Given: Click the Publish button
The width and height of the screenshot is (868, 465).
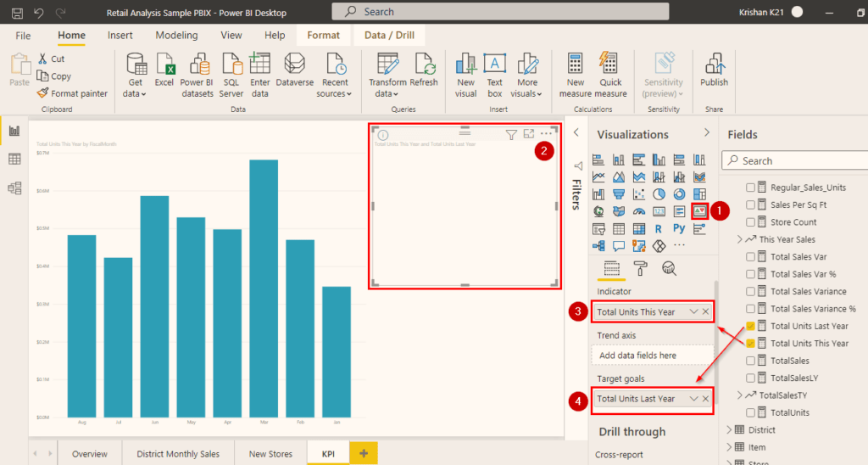Looking at the screenshot, I should tap(714, 70).
